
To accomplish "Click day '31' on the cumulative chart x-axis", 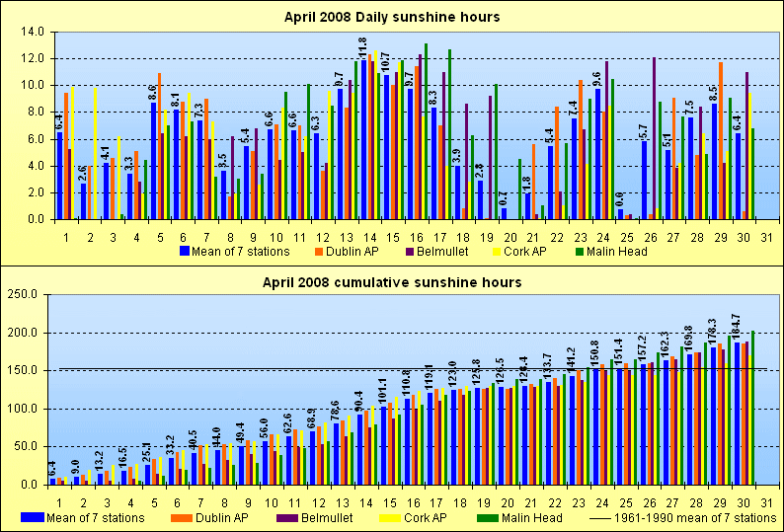I will [x=766, y=503].
